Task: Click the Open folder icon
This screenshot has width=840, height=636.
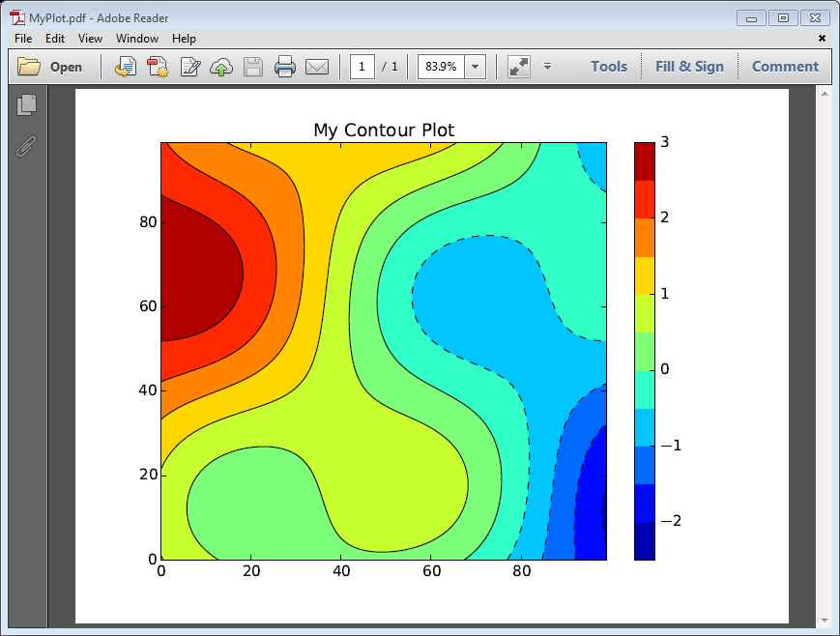Action: pos(29,67)
